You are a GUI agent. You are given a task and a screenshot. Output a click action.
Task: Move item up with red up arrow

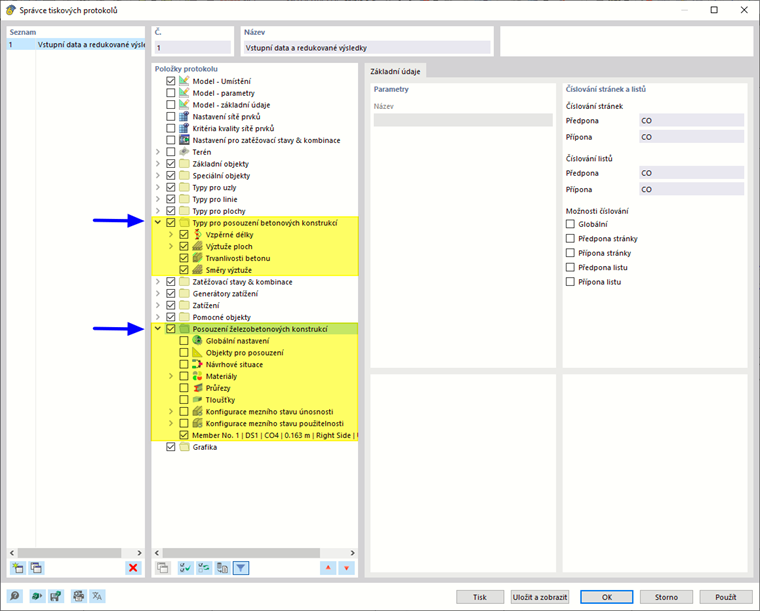click(328, 568)
